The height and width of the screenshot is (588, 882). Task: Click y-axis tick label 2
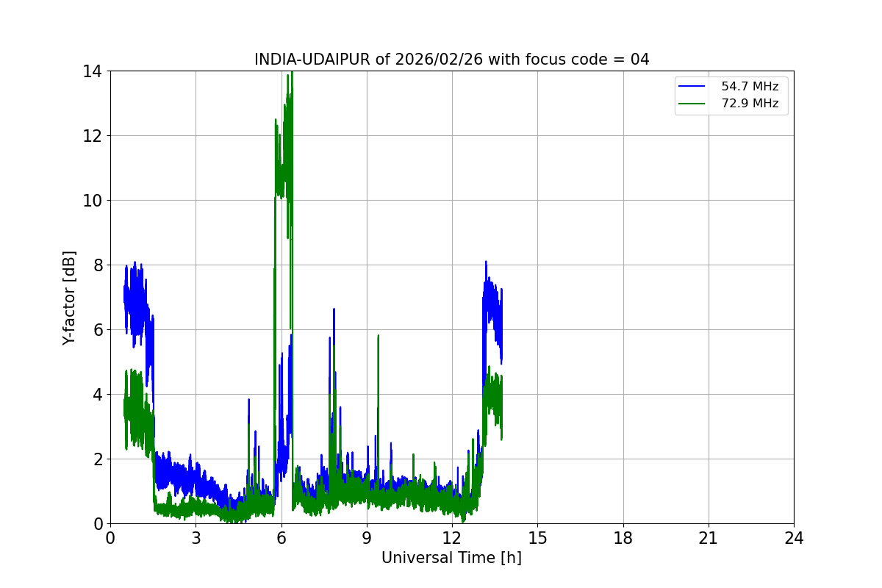(x=98, y=459)
